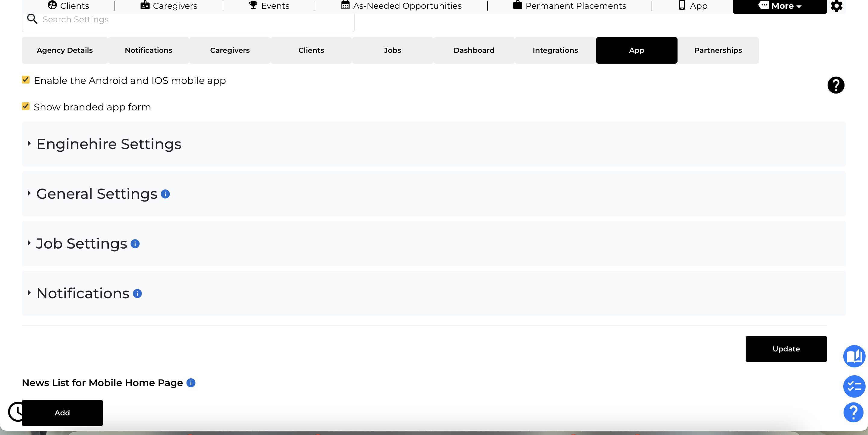This screenshot has height=435, width=868.
Task: Click the blue question mark help bubble
Action: pyautogui.click(x=854, y=412)
